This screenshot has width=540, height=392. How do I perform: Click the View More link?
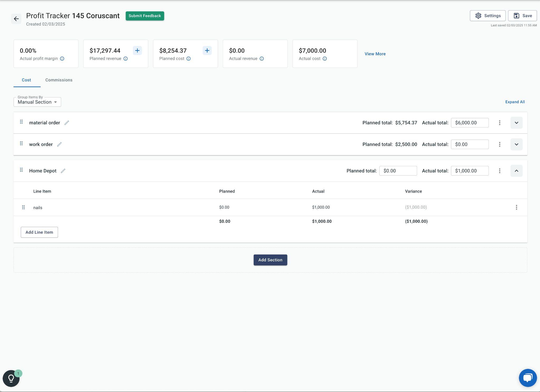point(375,54)
